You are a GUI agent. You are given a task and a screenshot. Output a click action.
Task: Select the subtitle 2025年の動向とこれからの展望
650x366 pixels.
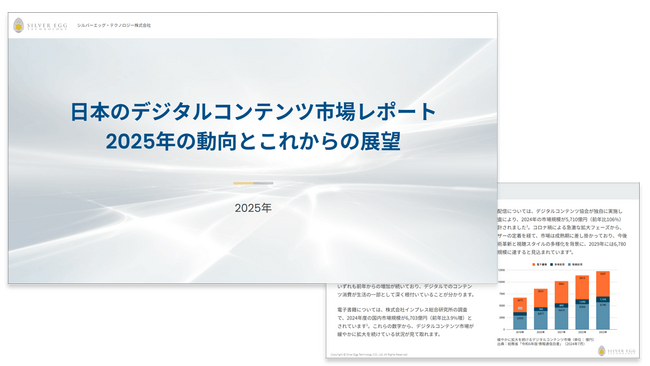[x=253, y=141]
